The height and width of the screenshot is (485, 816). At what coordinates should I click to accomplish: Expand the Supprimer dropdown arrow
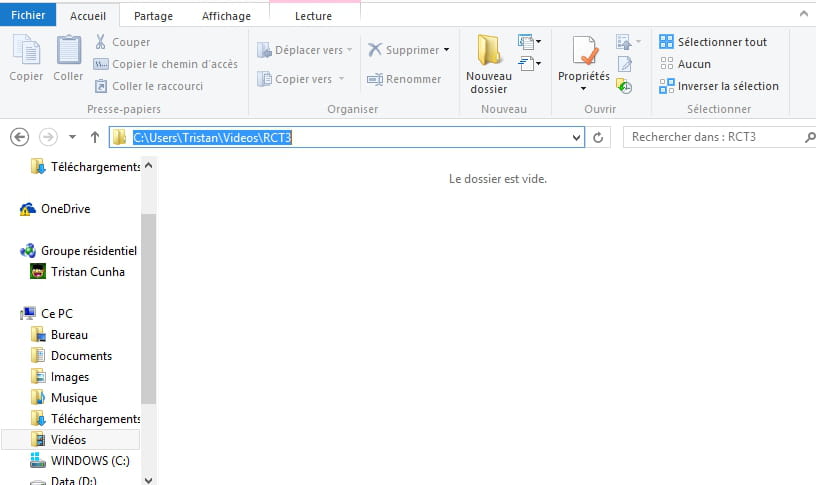pos(447,50)
